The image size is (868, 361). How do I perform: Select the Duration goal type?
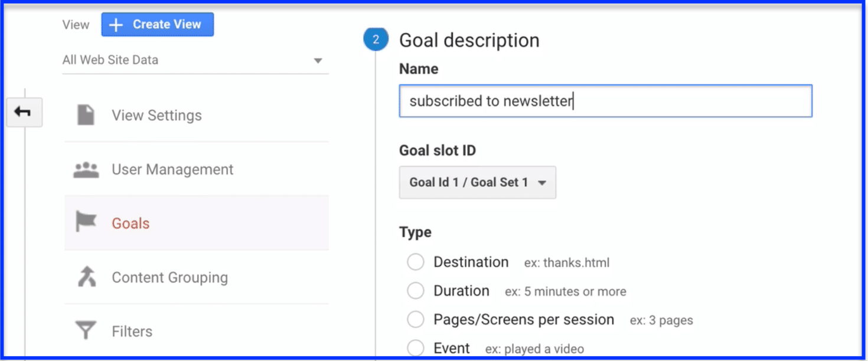pyautogui.click(x=416, y=291)
